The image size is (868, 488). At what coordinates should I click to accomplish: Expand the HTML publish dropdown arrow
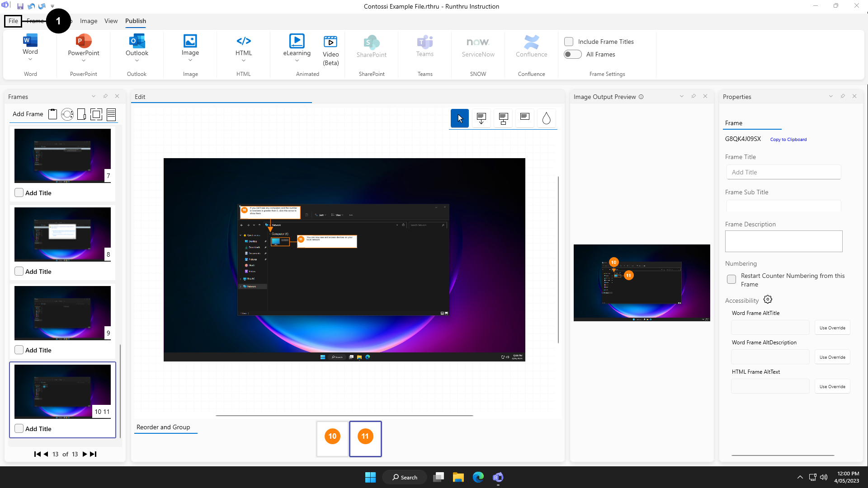[244, 61]
